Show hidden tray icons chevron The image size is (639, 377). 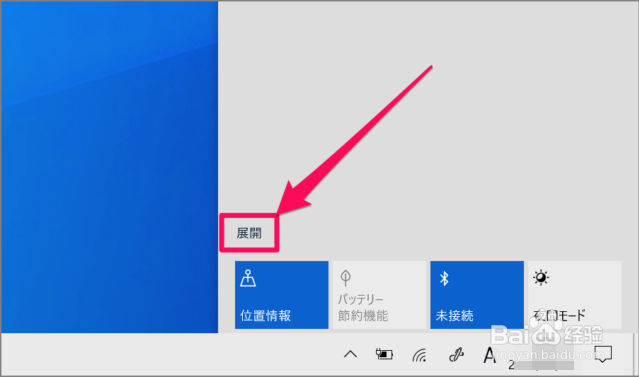350,355
